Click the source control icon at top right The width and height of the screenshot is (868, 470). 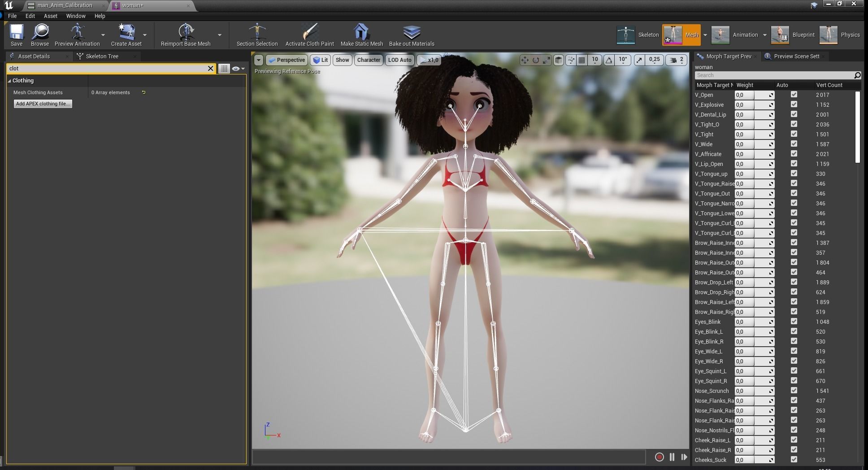[x=814, y=5]
